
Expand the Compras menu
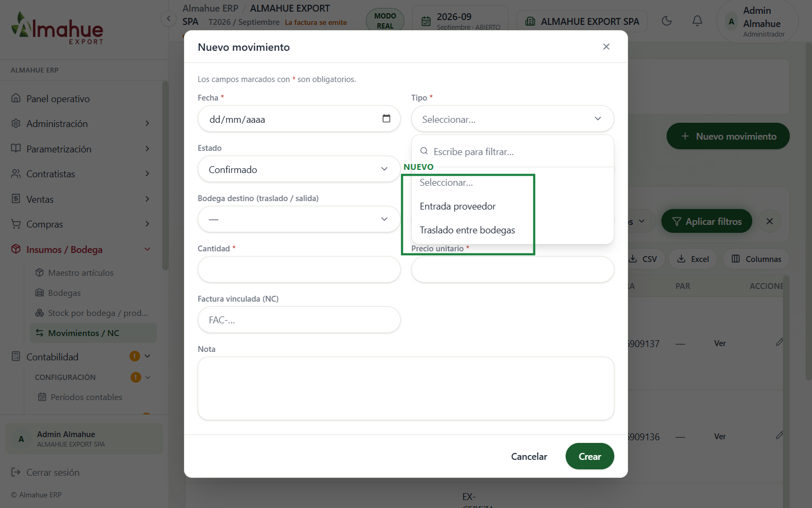[81, 224]
